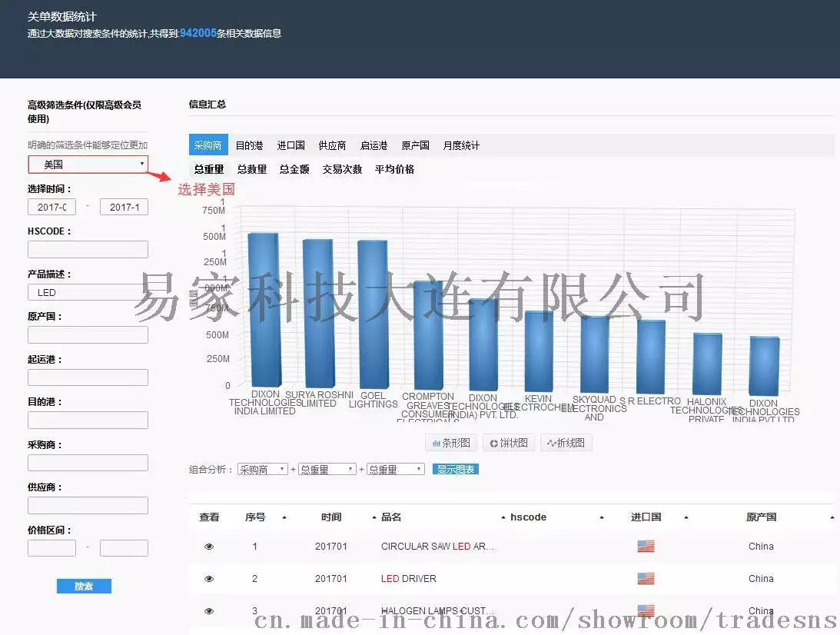
Task: Click US flag in CIRCULAR SAW row
Action: click(646, 546)
